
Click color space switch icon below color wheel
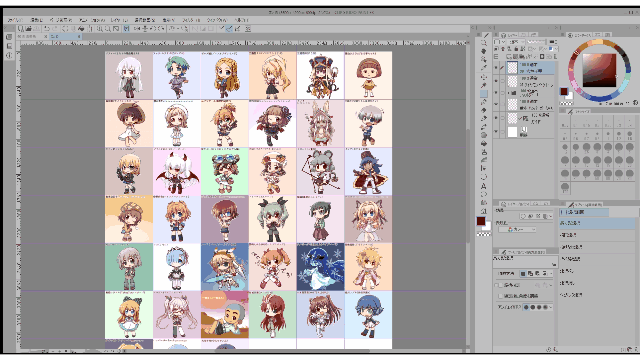pyautogui.click(x=636, y=102)
